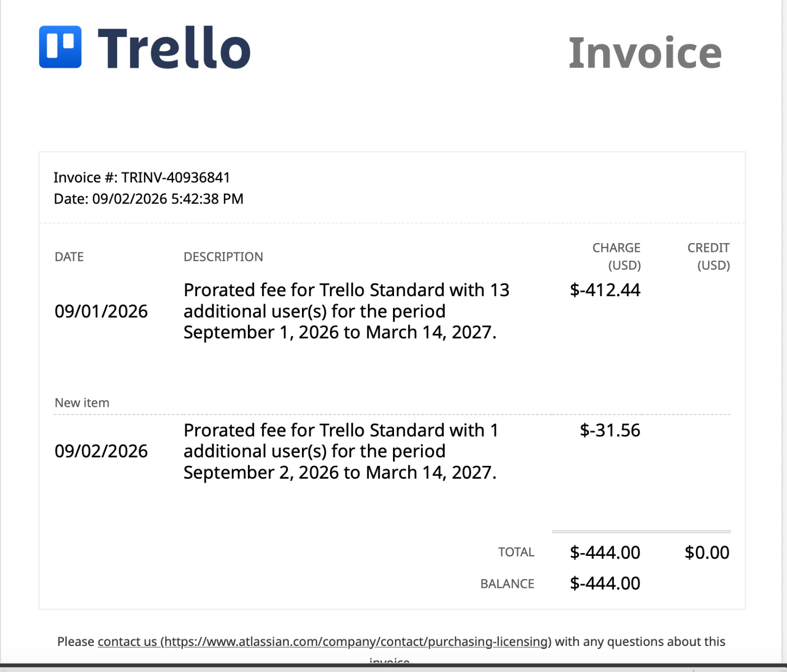Click the invoice date 09/02/2026 5:42:38 PM
The image size is (787, 672).
[168, 199]
